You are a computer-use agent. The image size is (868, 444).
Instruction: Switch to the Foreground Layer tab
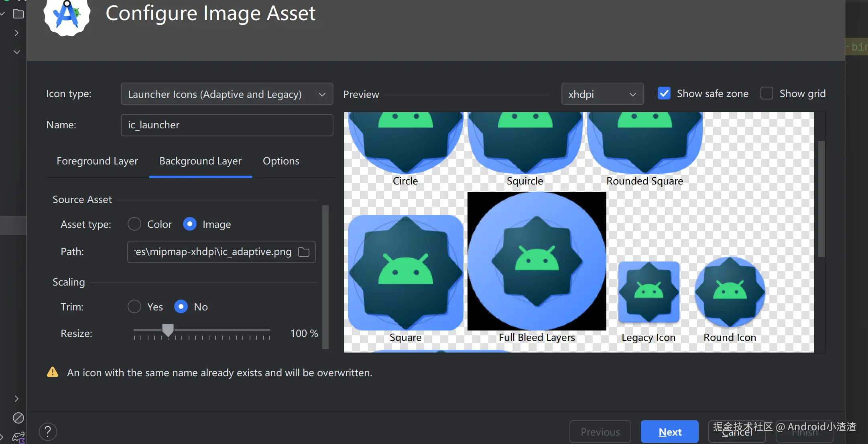[97, 161]
